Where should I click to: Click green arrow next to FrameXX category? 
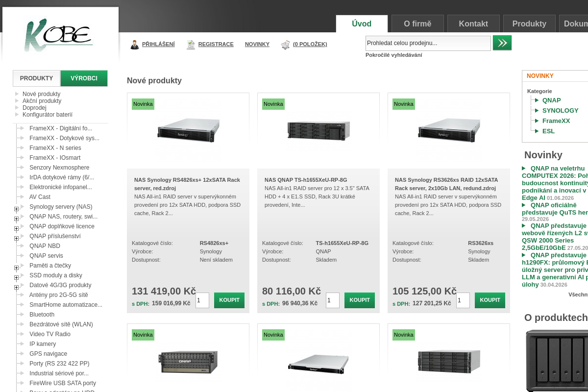click(537, 121)
